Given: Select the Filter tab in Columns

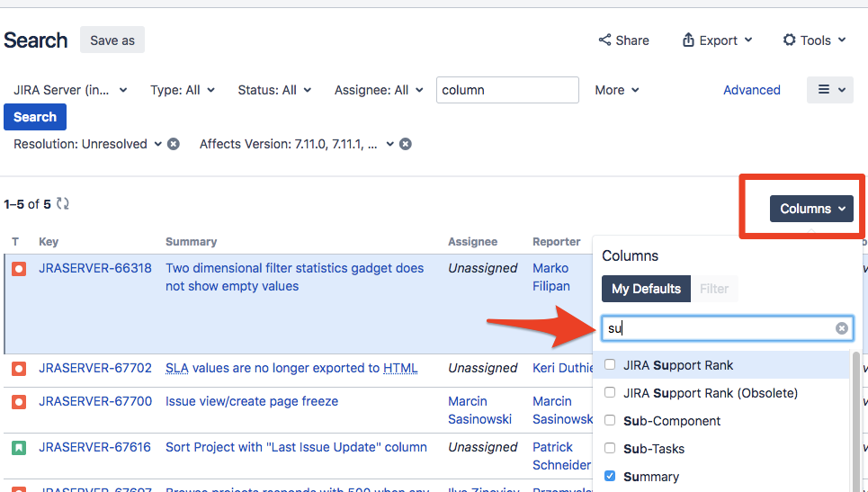Looking at the screenshot, I should [714, 289].
